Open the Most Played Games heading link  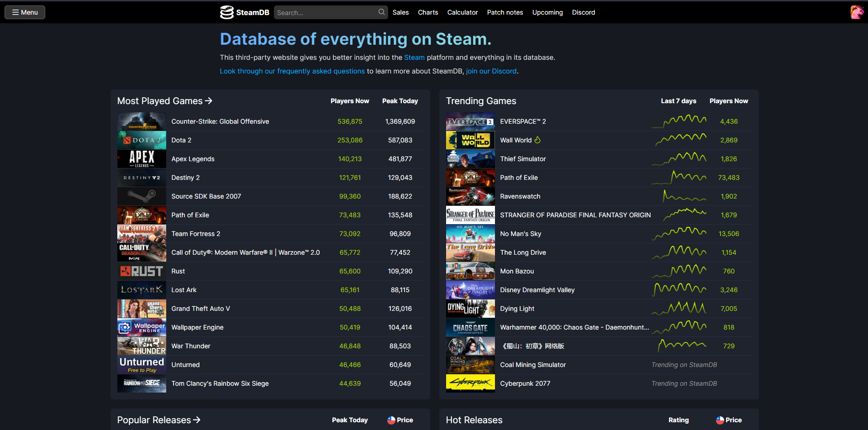click(x=165, y=101)
